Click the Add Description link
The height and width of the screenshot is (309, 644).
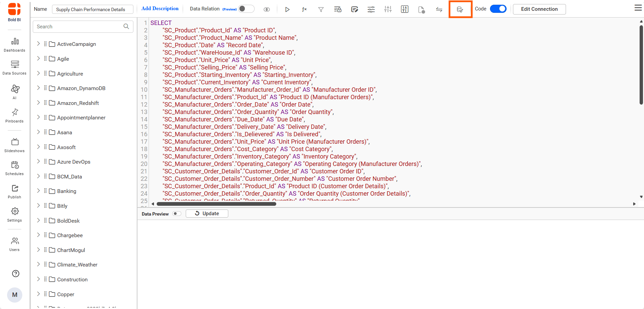coord(160,8)
